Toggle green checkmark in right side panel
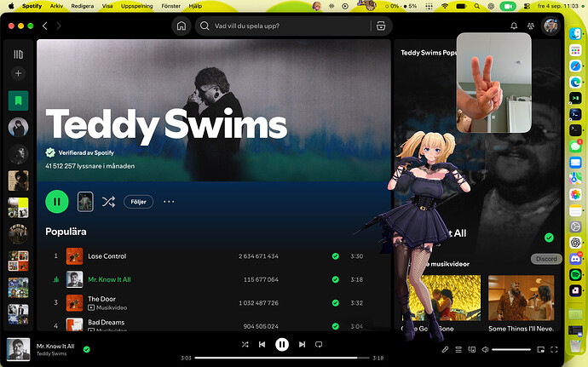The image size is (588, 367). pos(549,238)
